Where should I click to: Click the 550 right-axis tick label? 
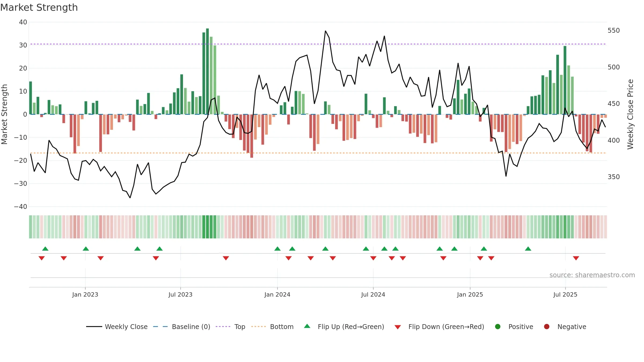pyautogui.click(x=614, y=31)
